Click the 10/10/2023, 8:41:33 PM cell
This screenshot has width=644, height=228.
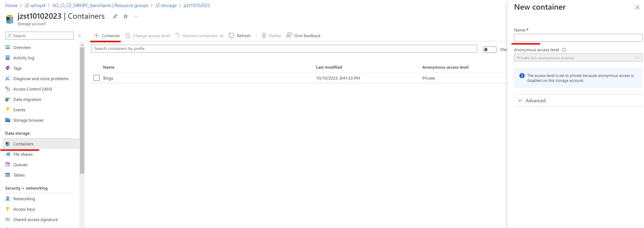coord(338,78)
